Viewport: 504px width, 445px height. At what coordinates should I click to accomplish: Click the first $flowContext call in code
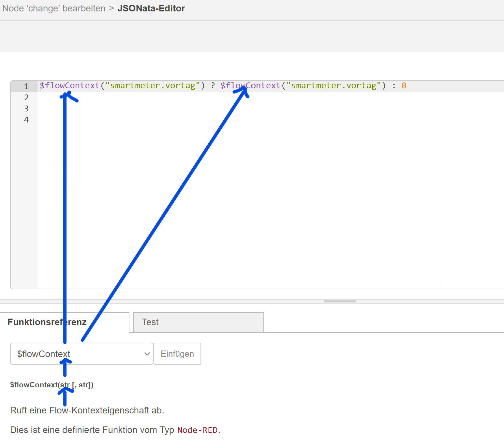70,86
